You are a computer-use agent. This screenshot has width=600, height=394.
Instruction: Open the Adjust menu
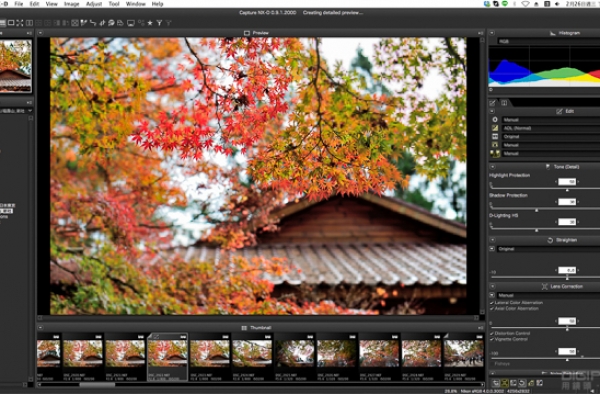click(94, 4)
